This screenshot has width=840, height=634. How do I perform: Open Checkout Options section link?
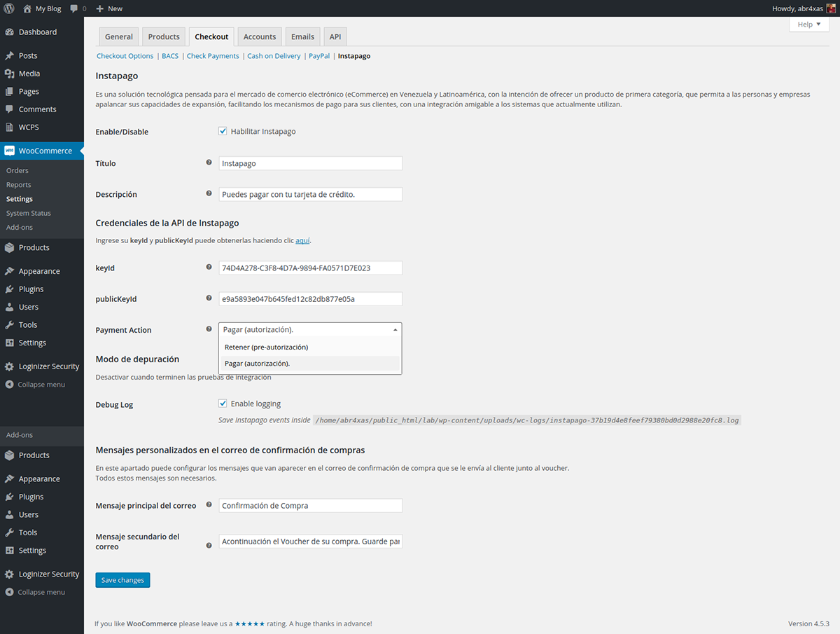pos(125,56)
